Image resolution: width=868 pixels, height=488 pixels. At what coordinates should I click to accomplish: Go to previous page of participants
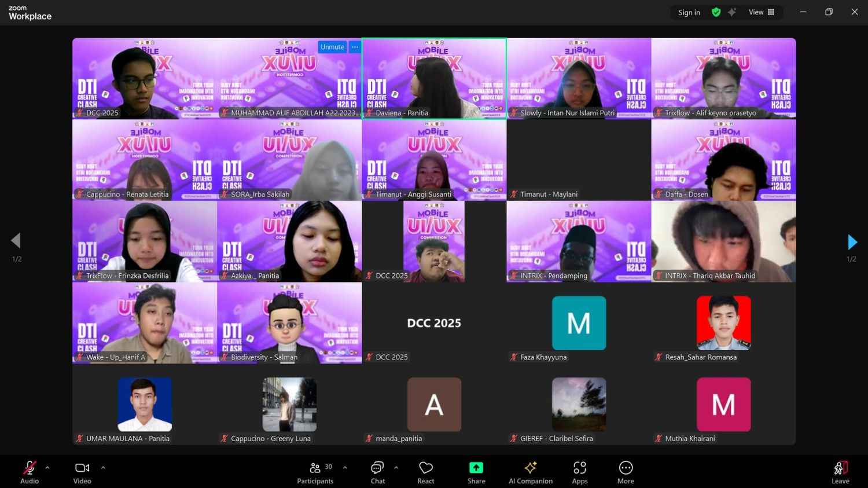(16, 240)
